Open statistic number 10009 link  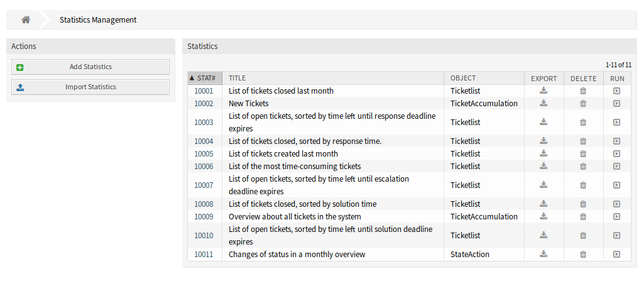(204, 216)
